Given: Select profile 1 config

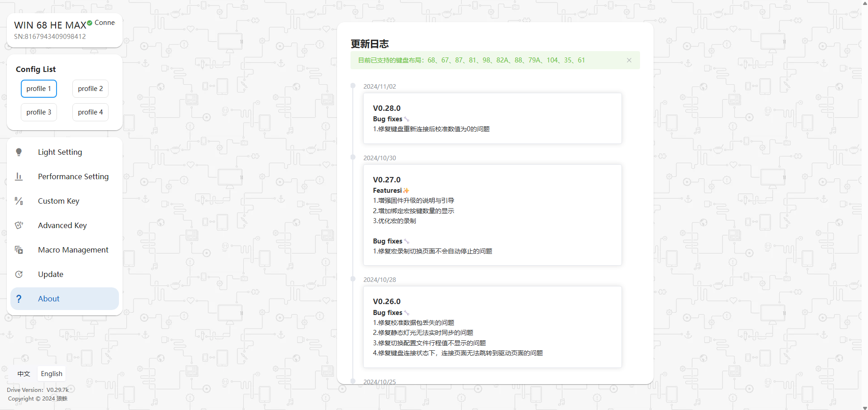Looking at the screenshot, I should coord(39,89).
